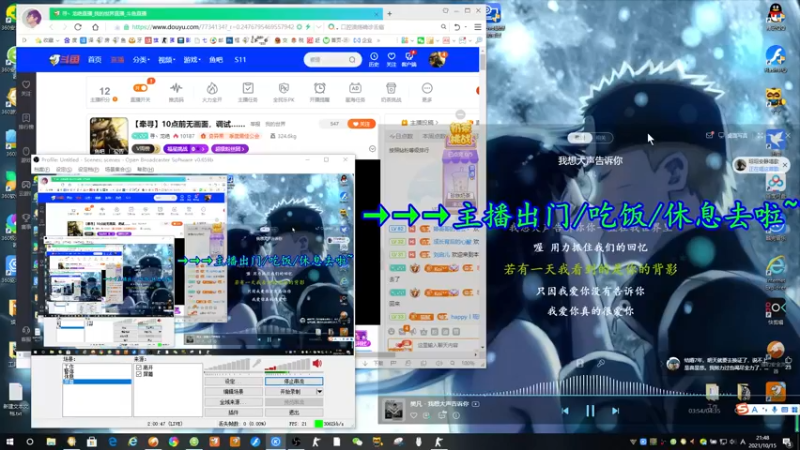Open the QQ desktop shortcut

[776, 15]
